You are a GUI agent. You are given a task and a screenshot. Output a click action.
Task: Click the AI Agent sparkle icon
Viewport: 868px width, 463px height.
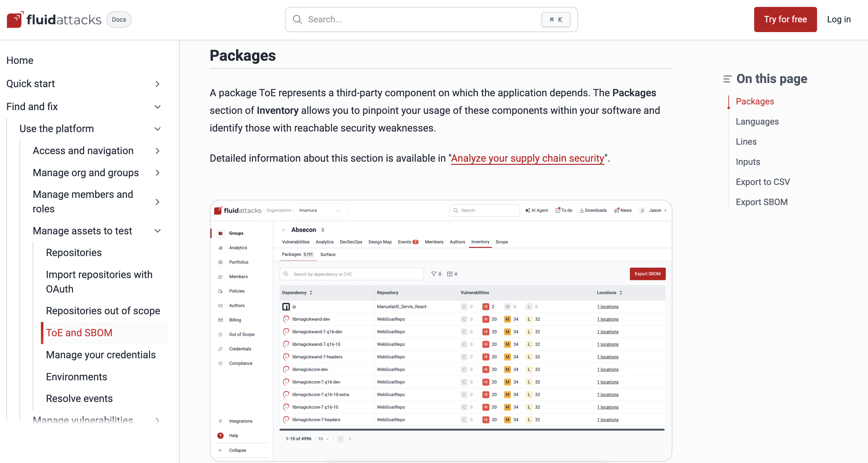[527, 210]
